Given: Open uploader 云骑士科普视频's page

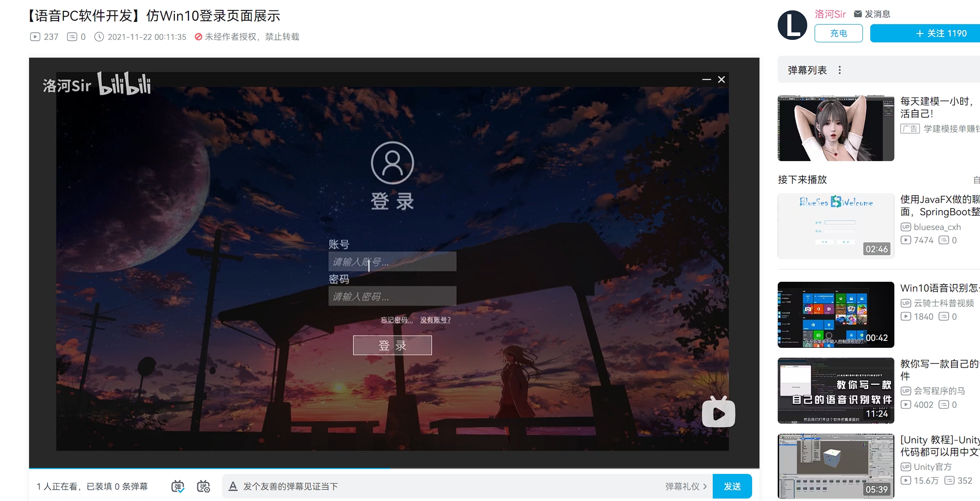Looking at the screenshot, I should [x=944, y=303].
